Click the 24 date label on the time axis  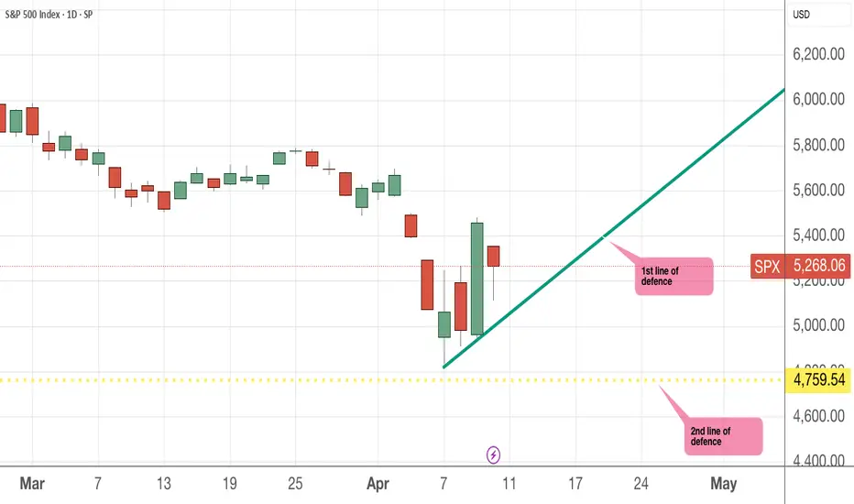(x=641, y=482)
